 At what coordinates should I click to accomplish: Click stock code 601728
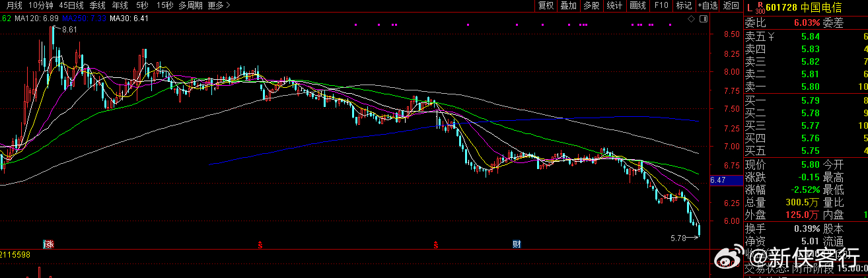point(781,7)
